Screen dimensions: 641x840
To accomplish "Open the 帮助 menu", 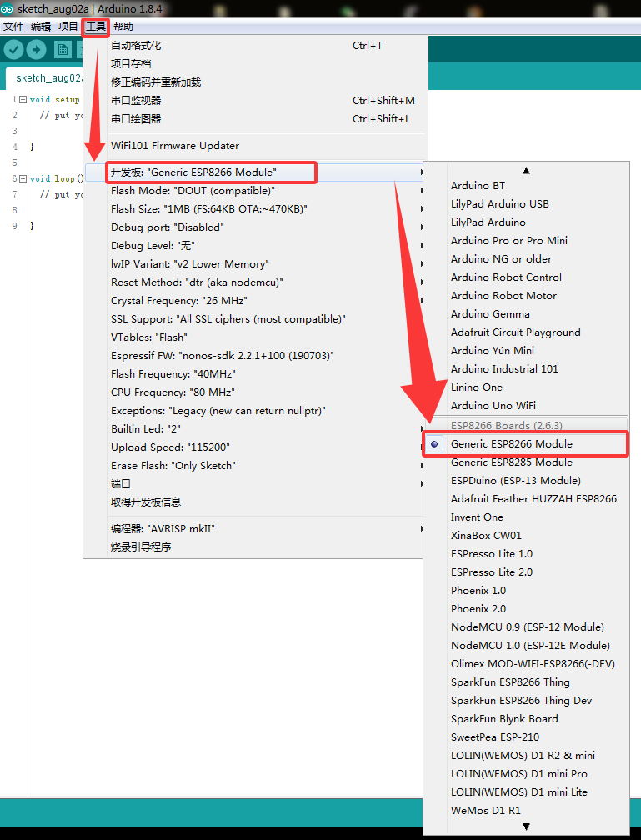I will pyautogui.click(x=123, y=27).
